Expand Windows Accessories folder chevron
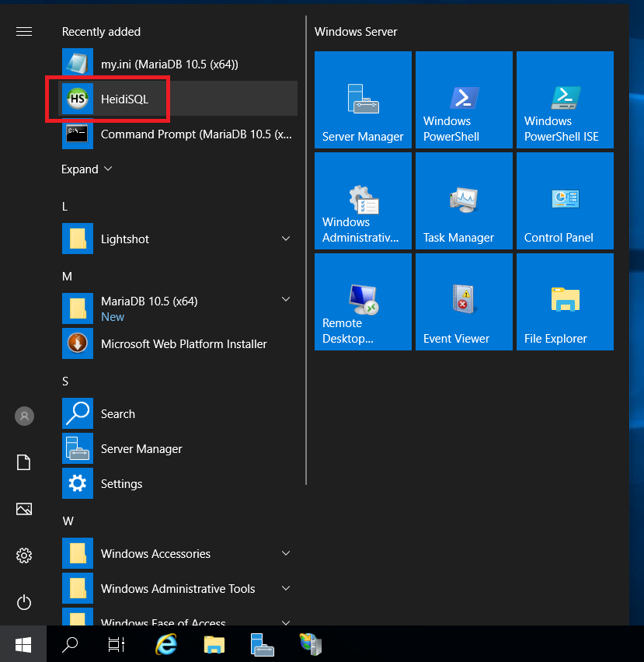Viewport: 644px width, 662px height. (x=286, y=553)
